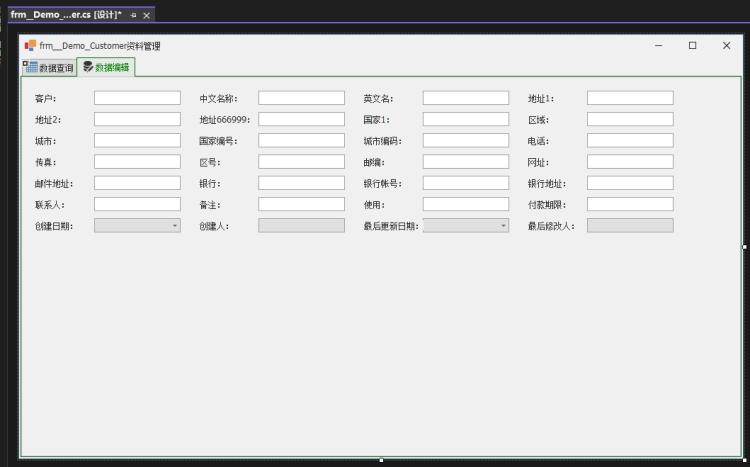Image resolution: width=750 pixels, height=467 pixels.
Task: Select the 国家1 text box
Action: [x=466, y=119]
